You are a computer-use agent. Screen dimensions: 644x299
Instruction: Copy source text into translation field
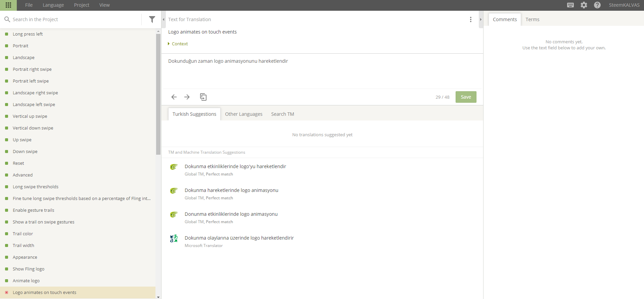[x=203, y=97]
